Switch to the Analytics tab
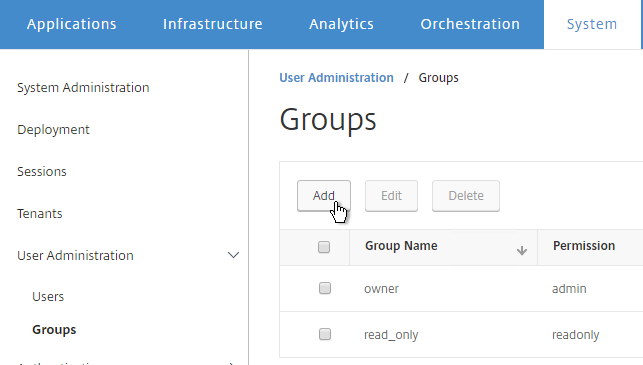 (x=341, y=24)
